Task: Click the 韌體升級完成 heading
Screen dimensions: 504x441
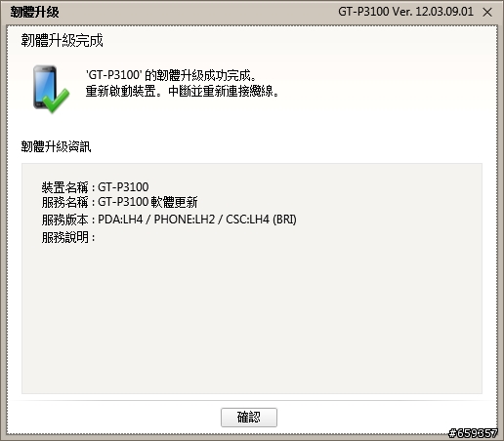Action: 62,41
